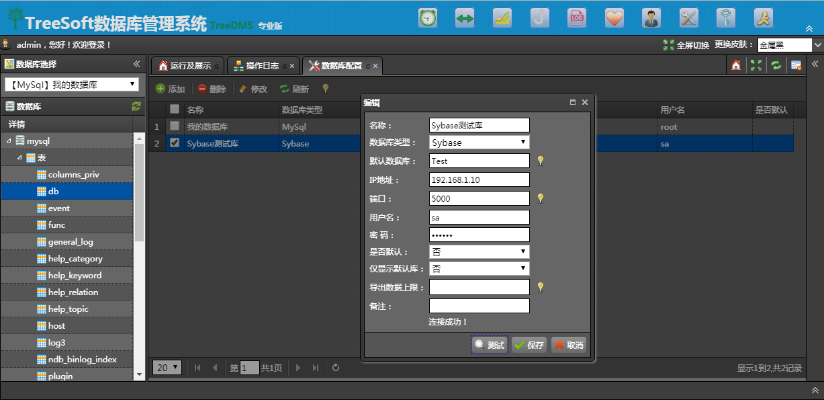Click the IP地址 input field
Viewport: 824px width, 400px height.
tap(478, 180)
